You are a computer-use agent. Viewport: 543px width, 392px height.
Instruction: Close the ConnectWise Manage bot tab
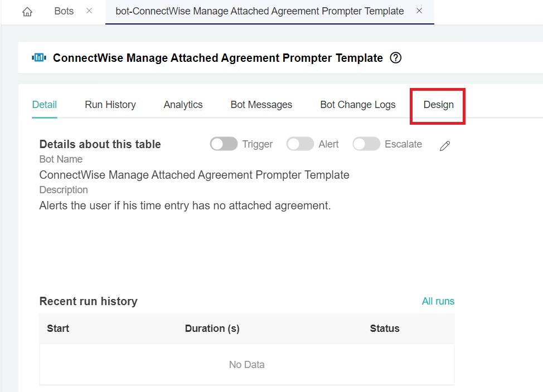419,11
